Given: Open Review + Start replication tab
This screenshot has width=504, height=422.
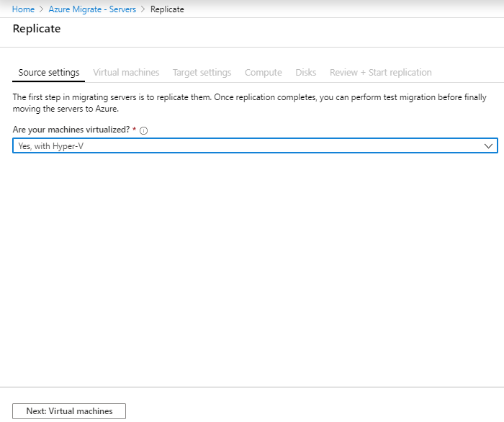Looking at the screenshot, I should point(381,73).
